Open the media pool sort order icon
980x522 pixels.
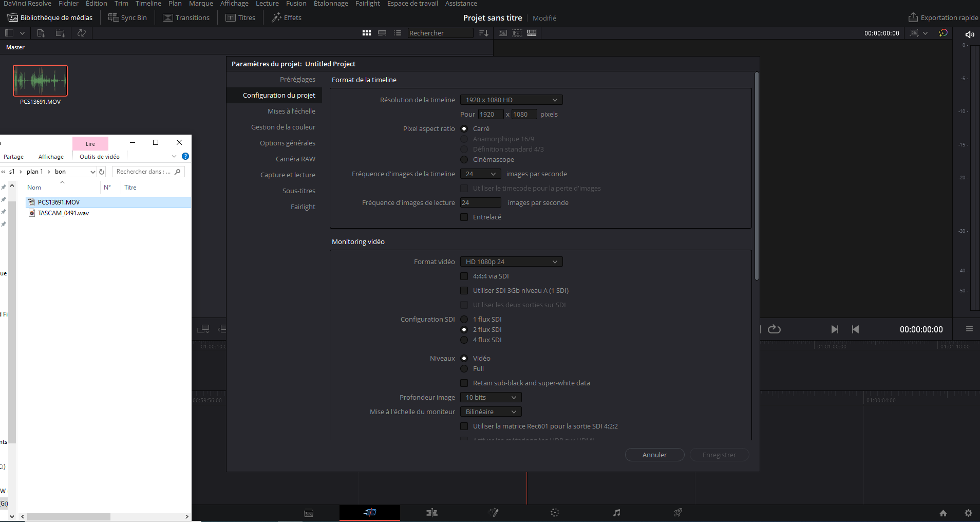click(x=483, y=33)
